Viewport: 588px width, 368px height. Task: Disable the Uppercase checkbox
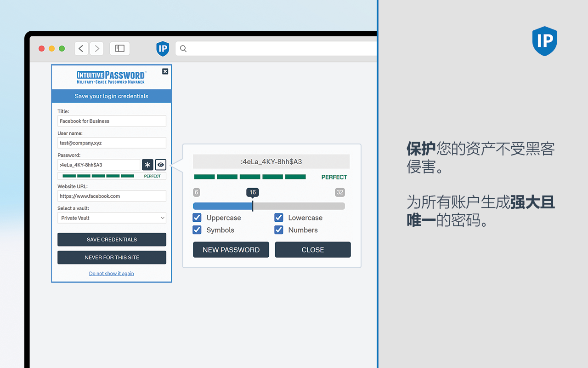[x=197, y=217]
